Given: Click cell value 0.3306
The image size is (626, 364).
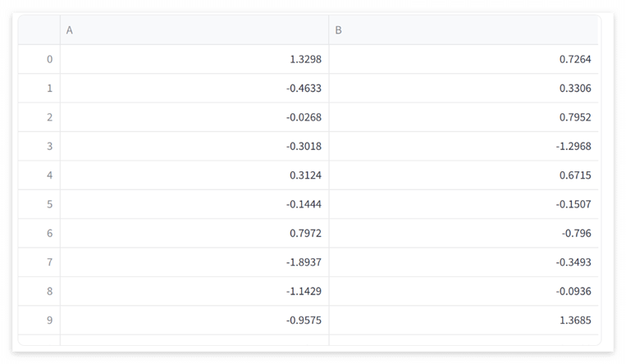Looking at the screenshot, I should click(575, 89).
